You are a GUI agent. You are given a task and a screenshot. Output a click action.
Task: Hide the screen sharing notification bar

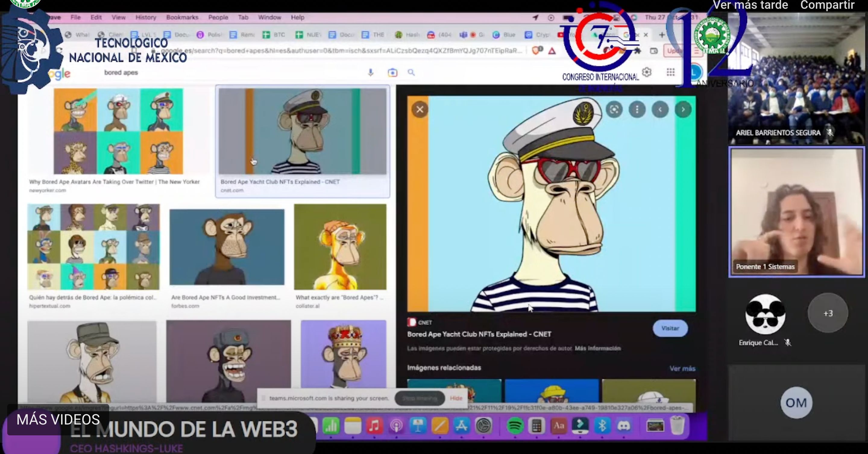click(x=456, y=398)
